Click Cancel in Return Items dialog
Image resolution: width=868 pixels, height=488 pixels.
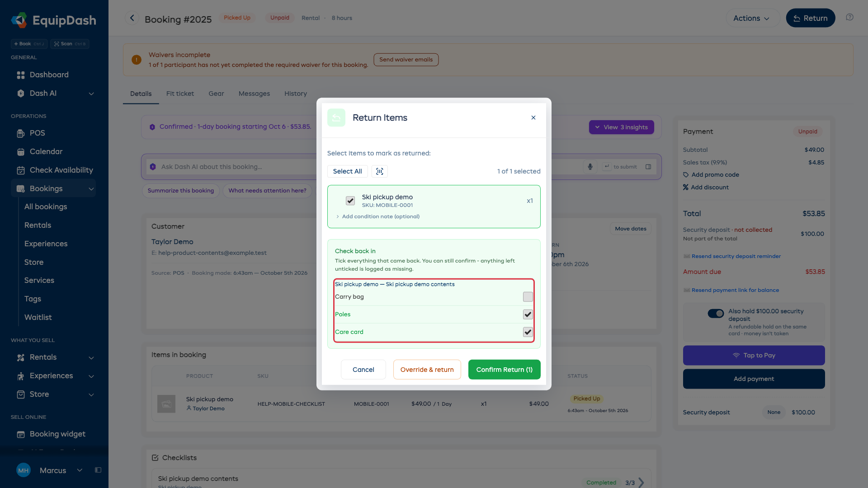coord(363,370)
